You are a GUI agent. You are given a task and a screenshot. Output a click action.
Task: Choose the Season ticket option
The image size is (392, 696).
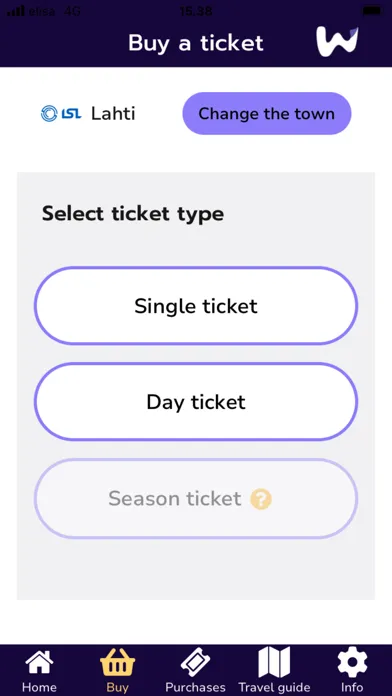[x=196, y=499]
